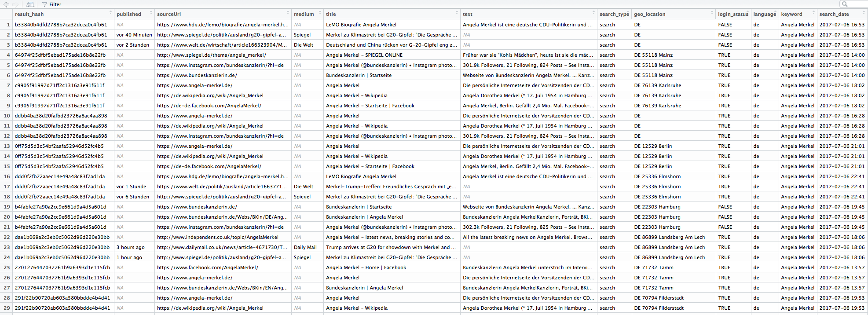Select geo_location 'DE 55118 Mainz' in row 4
Image resolution: width=868 pixels, height=315 pixels.
674,55
